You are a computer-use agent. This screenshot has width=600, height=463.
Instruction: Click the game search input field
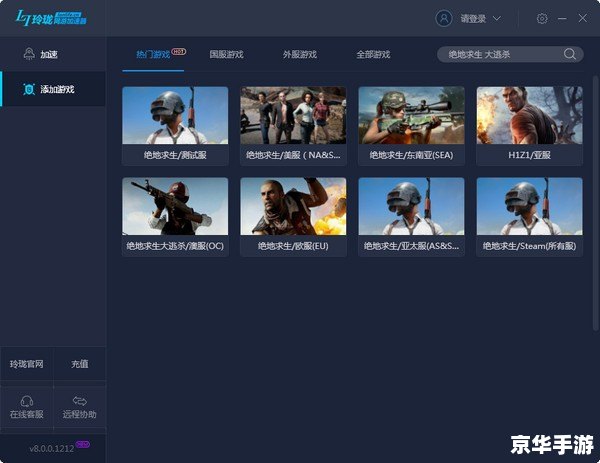500,54
